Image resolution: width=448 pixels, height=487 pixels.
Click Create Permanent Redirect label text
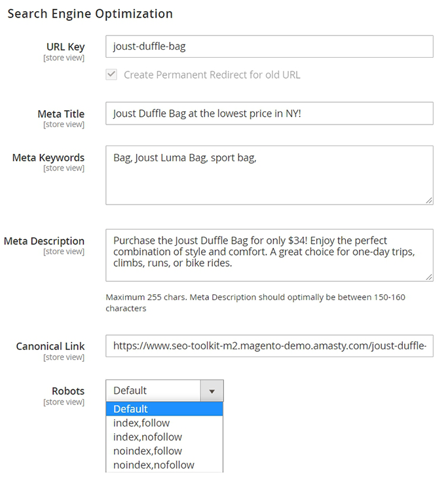[x=212, y=75]
